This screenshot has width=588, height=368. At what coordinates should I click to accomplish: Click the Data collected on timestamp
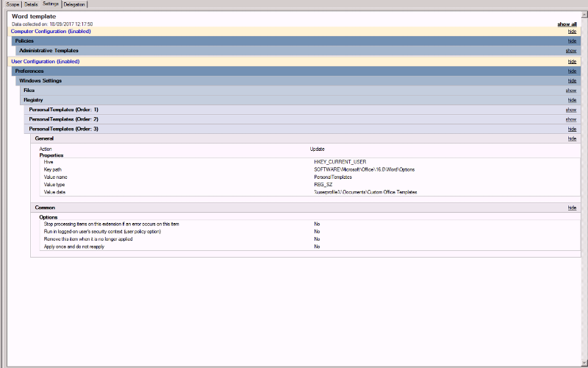pyautogui.click(x=52, y=24)
